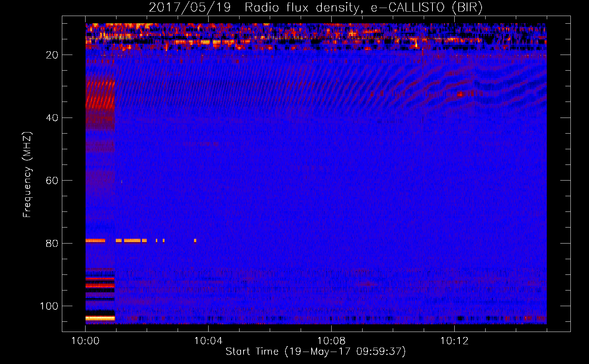589x364 pixels.
Task: Click the 40 MHz frequency tick label
Action: [52, 118]
